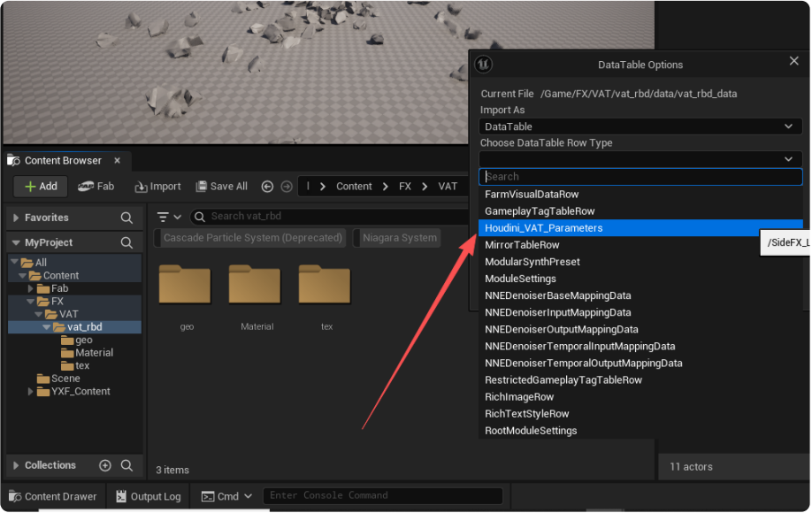This screenshot has height=513, width=812.
Task: Open the Fab marketplace button
Action: (x=96, y=187)
